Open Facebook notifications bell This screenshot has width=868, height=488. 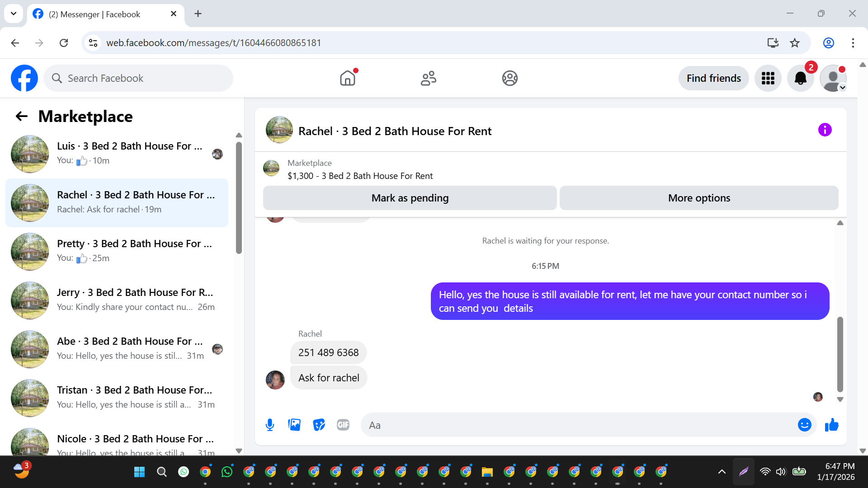800,78
